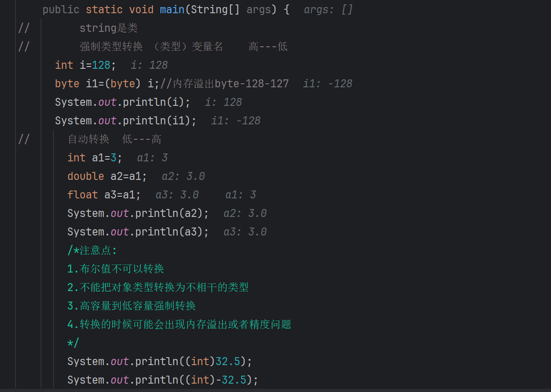Viewport: 551px width, 392px height.
Task: Click the /*注意点: block comment opener
Action: 86,250
